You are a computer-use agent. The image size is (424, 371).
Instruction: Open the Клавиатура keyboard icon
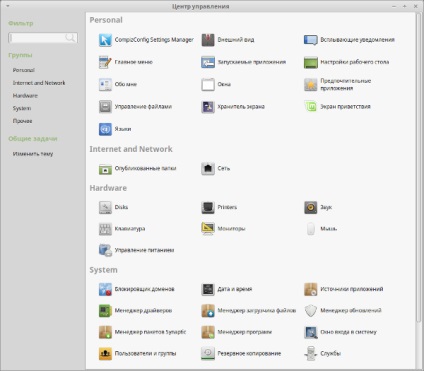tap(105, 229)
